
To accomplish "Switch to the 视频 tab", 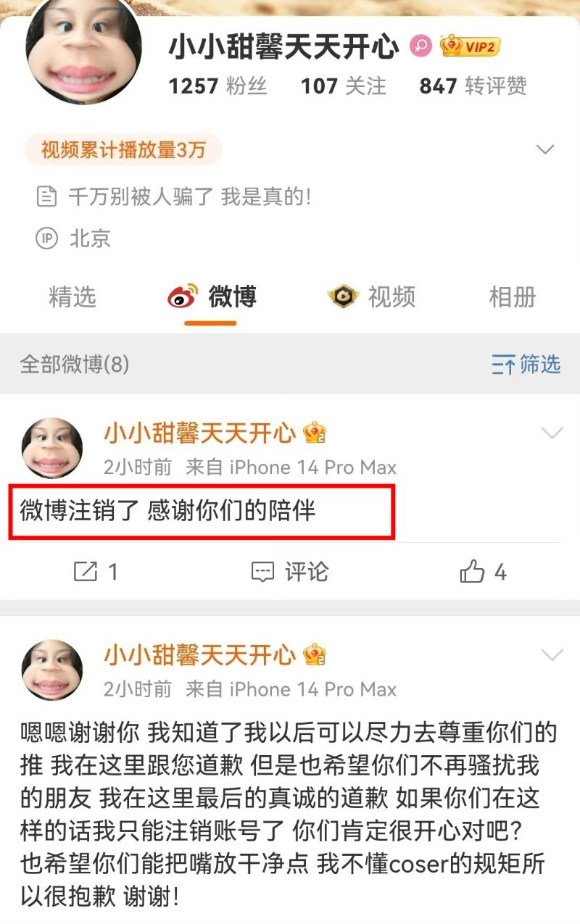I will click(x=372, y=296).
